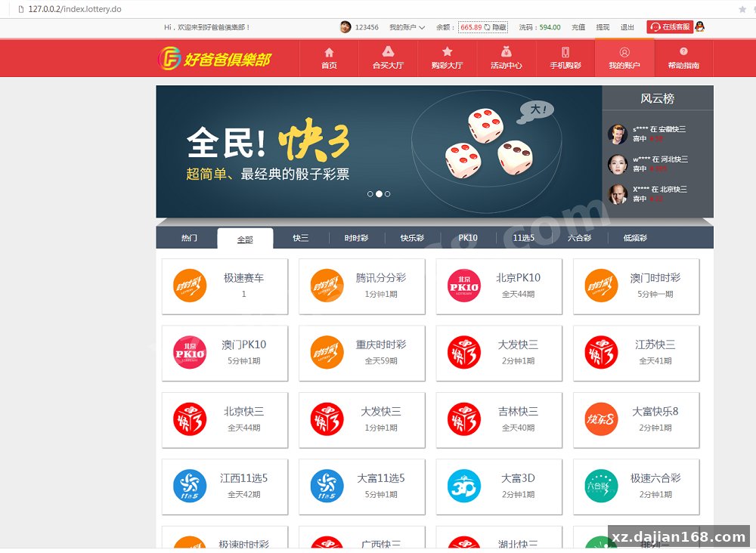Go to 合买大厅 in the navigation bar

[x=388, y=58]
